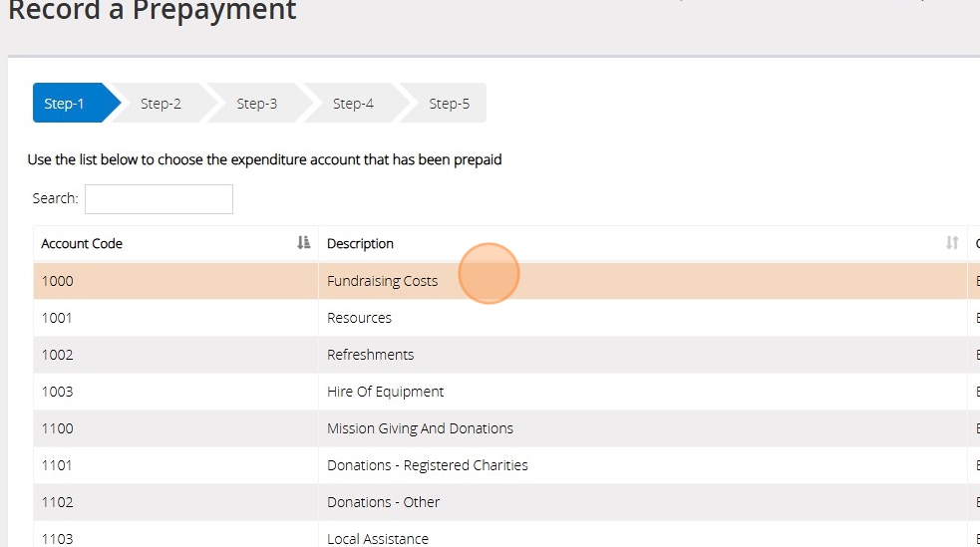The height and width of the screenshot is (547, 980).
Task: Pick the Refreshments account
Action: tap(642, 355)
